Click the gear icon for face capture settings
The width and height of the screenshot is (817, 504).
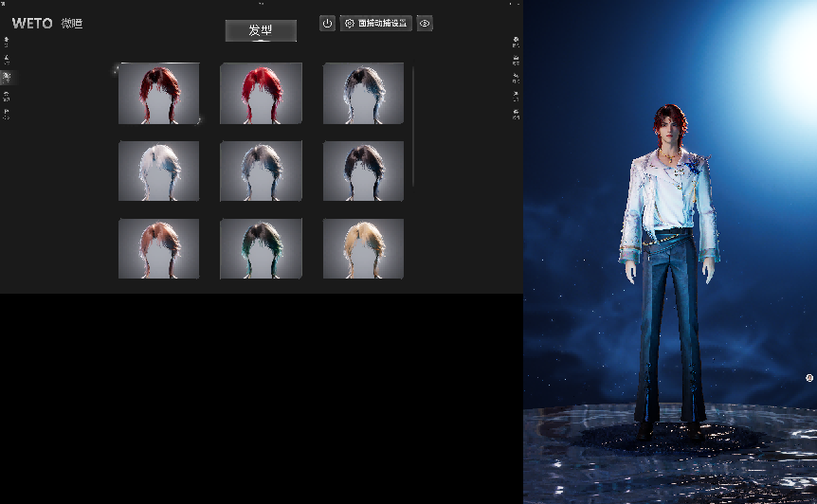tap(350, 23)
